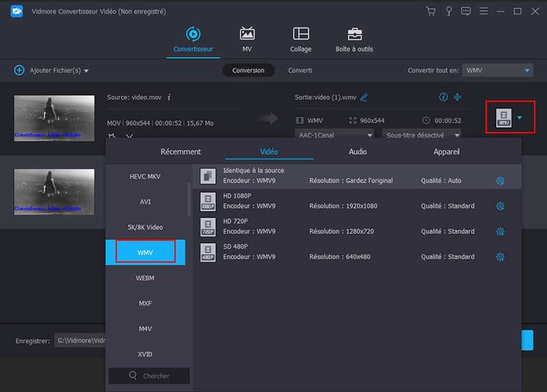Open settings gear for SD 480P profile
This screenshot has height=392, width=547.
(500, 257)
